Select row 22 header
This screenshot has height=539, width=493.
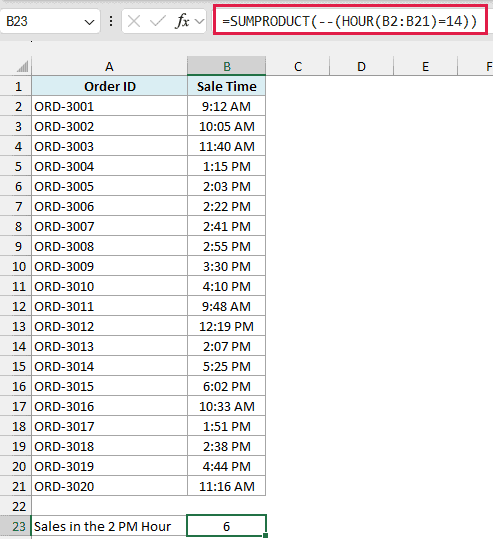16,506
